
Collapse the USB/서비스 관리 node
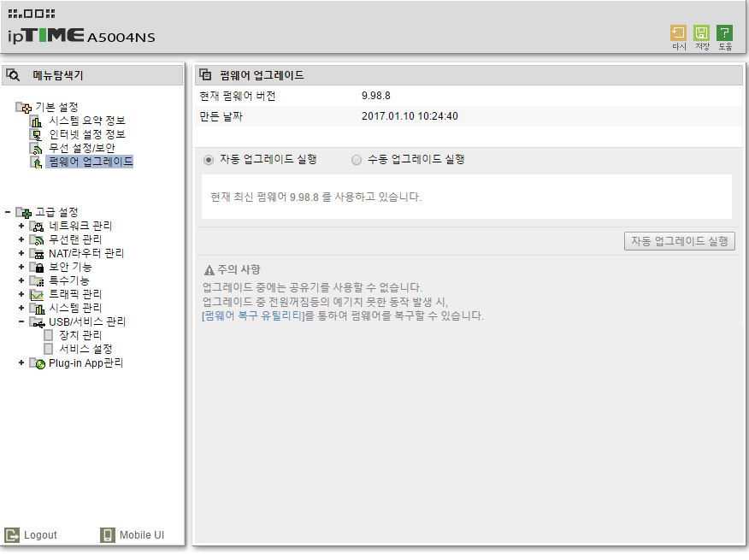21,321
